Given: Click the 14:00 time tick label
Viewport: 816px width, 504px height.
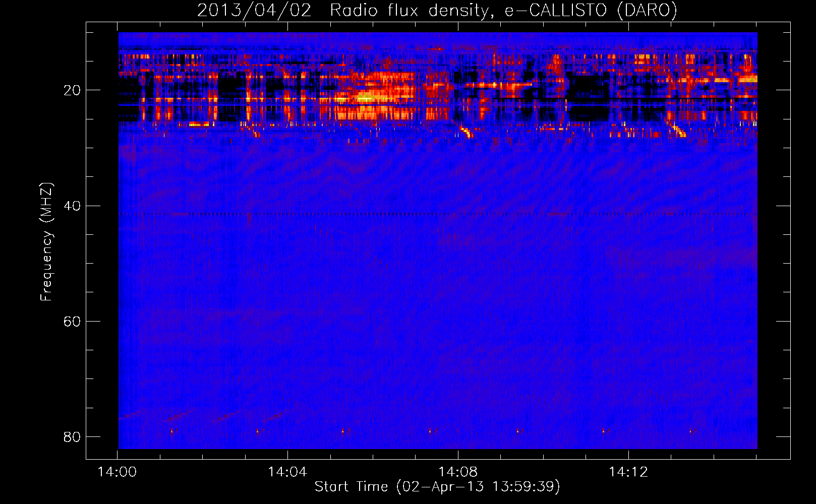Looking at the screenshot, I should tap(117, 472).
